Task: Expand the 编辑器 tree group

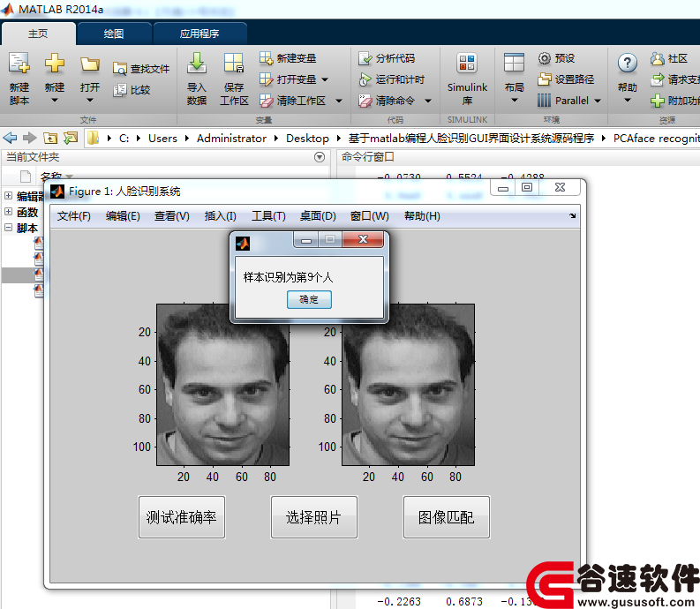Action: click(x=8, y=196)
